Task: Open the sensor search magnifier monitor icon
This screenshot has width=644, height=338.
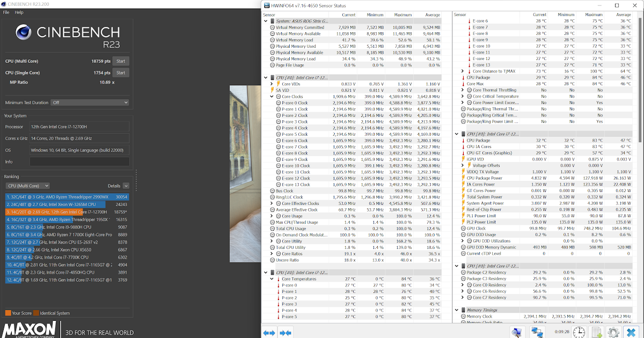Action: coord(517,332)
